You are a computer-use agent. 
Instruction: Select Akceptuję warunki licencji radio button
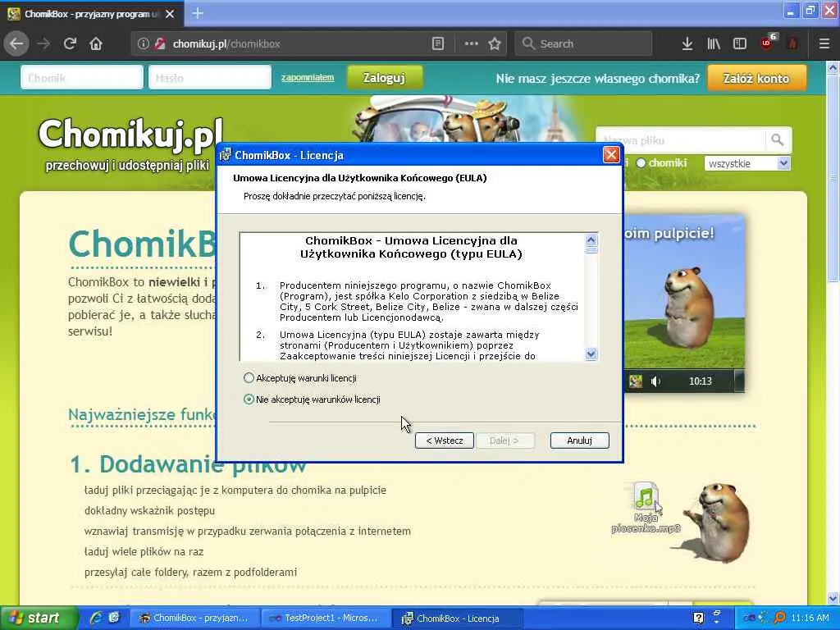[249, 377]
